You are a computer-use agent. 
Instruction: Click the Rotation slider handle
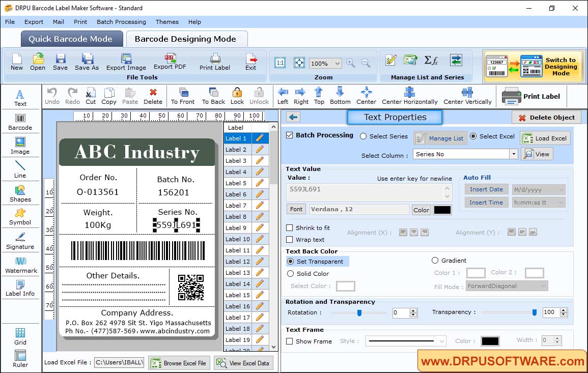[359, 312]
